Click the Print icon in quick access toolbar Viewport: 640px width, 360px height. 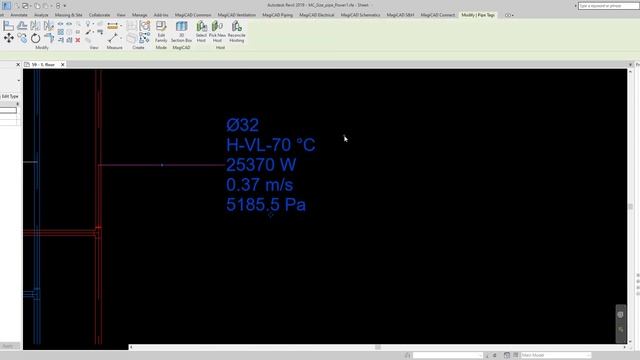pos(58,6)
